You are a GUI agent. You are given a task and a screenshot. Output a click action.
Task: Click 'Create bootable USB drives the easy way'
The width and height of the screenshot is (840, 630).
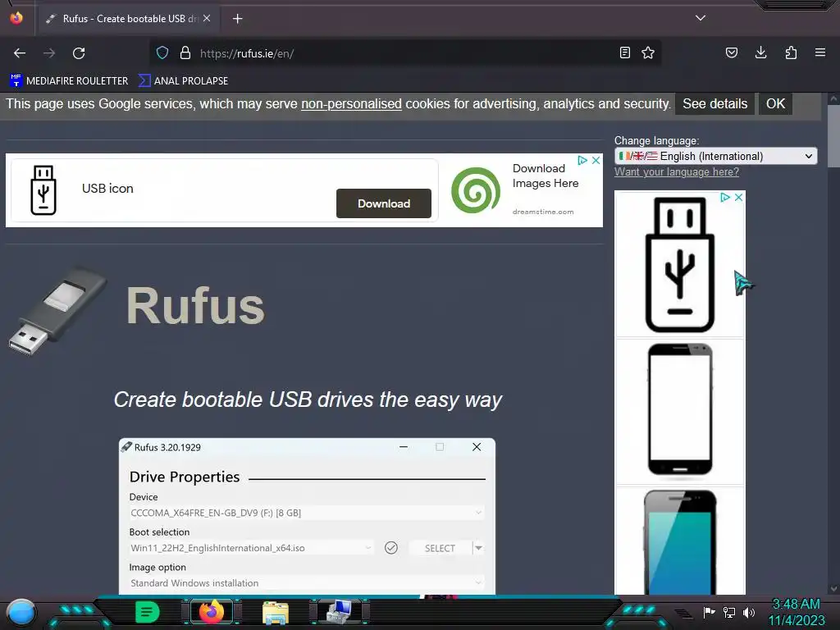pyautogui.click(x=308, y=399)
